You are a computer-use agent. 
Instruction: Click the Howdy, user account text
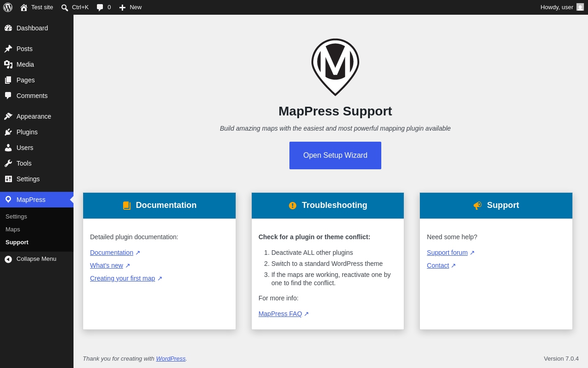click(x=557, y=7)
